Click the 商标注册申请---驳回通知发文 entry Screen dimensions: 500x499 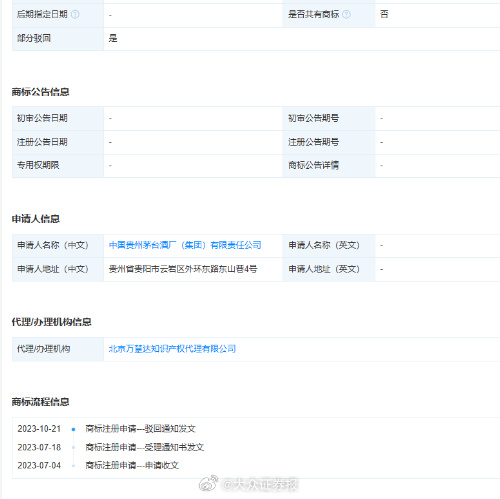tap(140, 429)
